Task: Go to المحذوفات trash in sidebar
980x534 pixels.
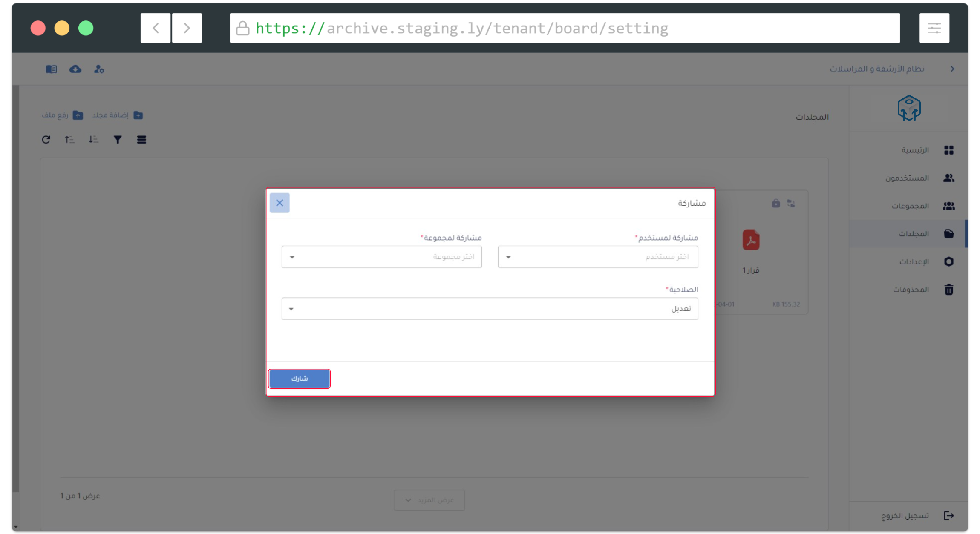Action: click(x=922, y=290)
